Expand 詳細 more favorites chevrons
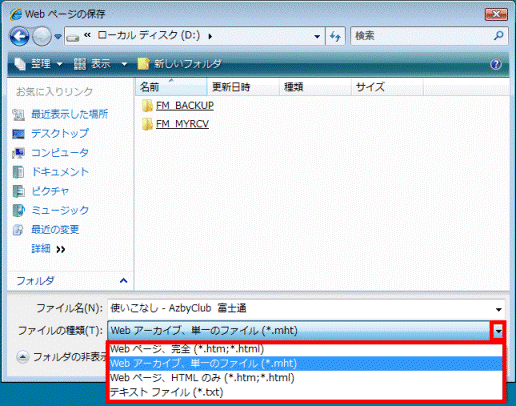This screenshot has height=406, width=516. [61, 249]
